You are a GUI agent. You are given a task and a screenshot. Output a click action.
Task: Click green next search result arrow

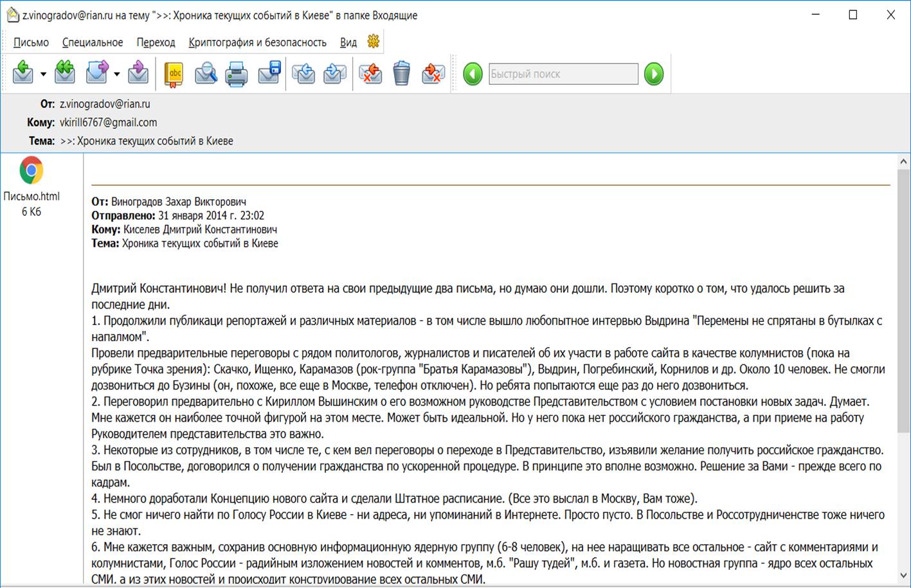[654, 74]
